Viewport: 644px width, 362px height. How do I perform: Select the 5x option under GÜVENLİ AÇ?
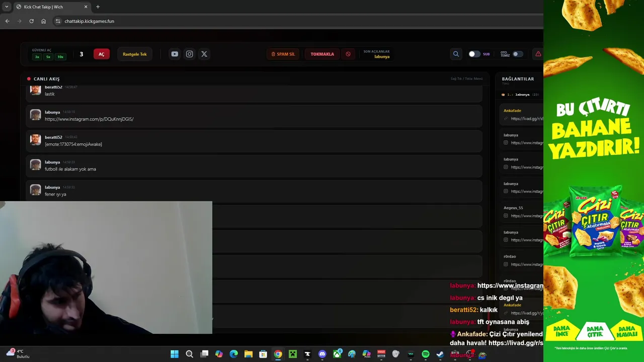pos(48,57)
